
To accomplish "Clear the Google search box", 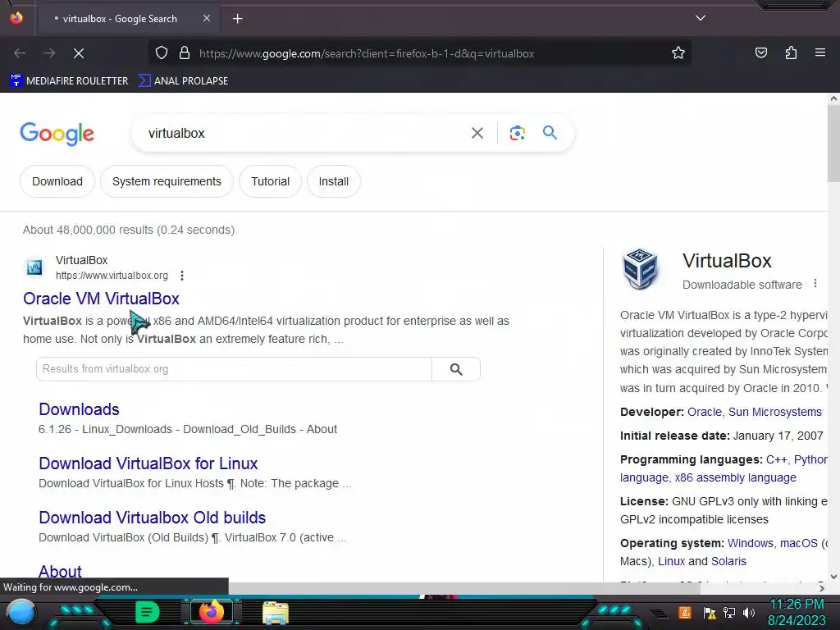I will pos(477,133).
